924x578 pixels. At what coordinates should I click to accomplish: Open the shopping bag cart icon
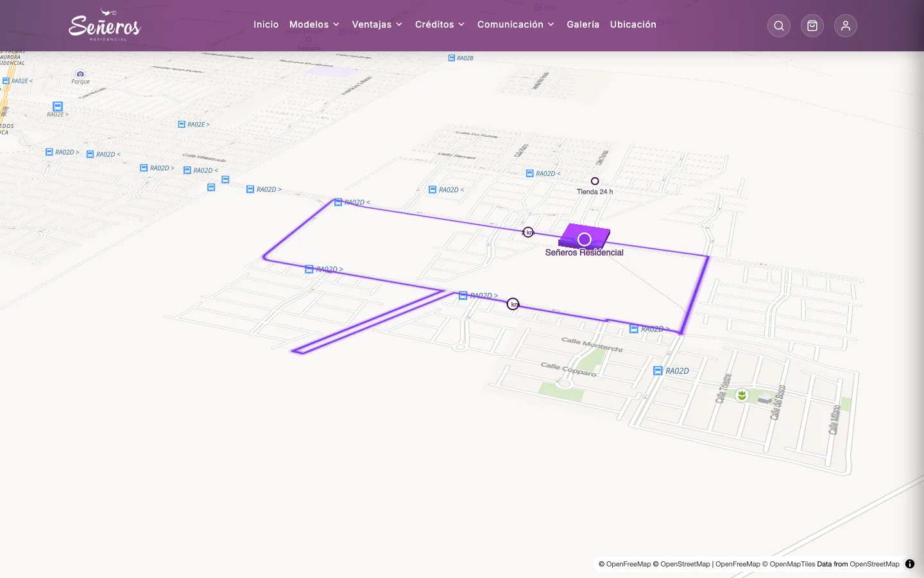tap(812, 26)
